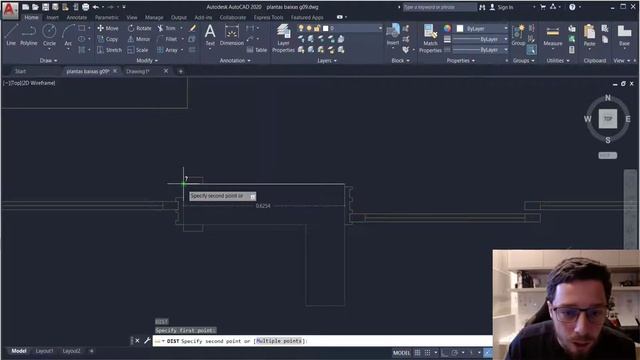Image resolution: width=640 pixels, height=360 pixels.
Task: Expand the Properties panel
Action: click(460, 60)
